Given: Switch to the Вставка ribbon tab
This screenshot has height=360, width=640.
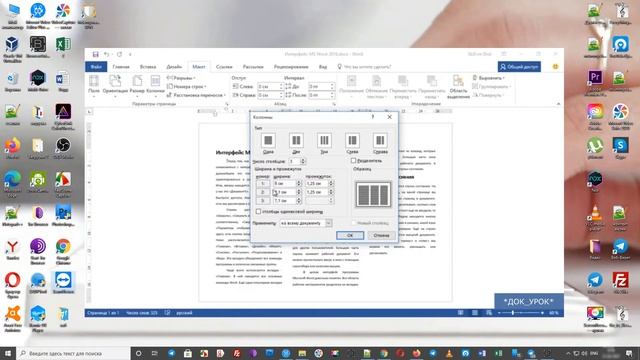Looking at the screenshot, I should [x=148, y=67].
